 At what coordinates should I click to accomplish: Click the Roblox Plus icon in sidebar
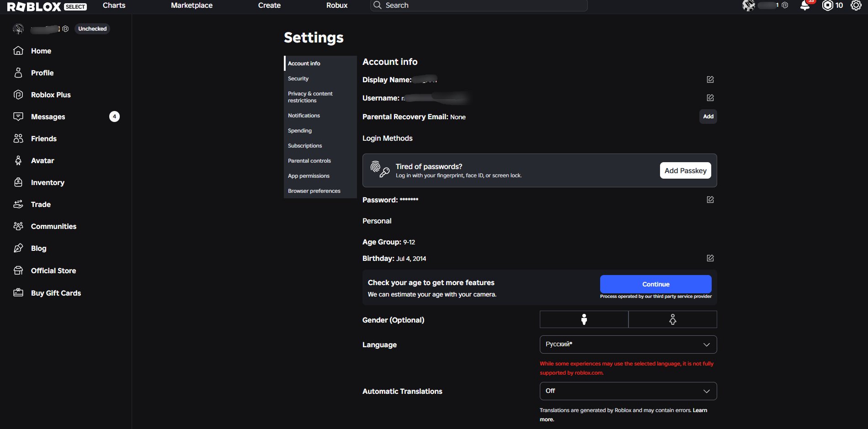point(18,95)
